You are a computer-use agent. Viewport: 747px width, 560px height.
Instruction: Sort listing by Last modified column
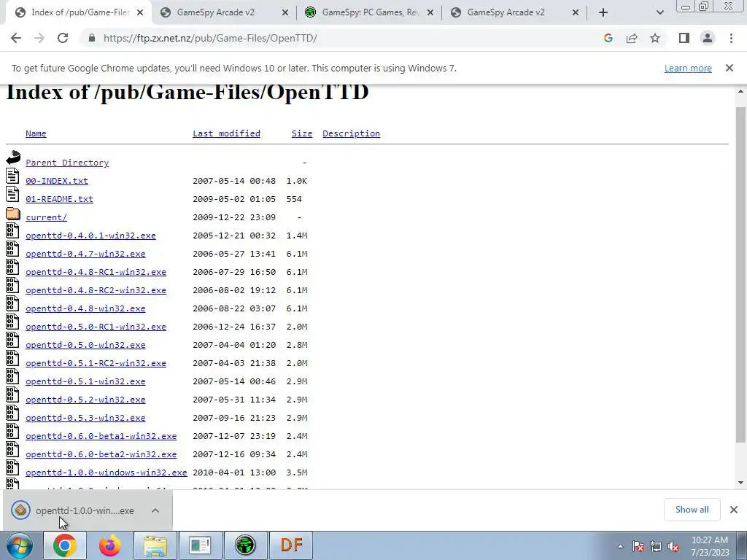pyautogui.click(x=226, y=133)
